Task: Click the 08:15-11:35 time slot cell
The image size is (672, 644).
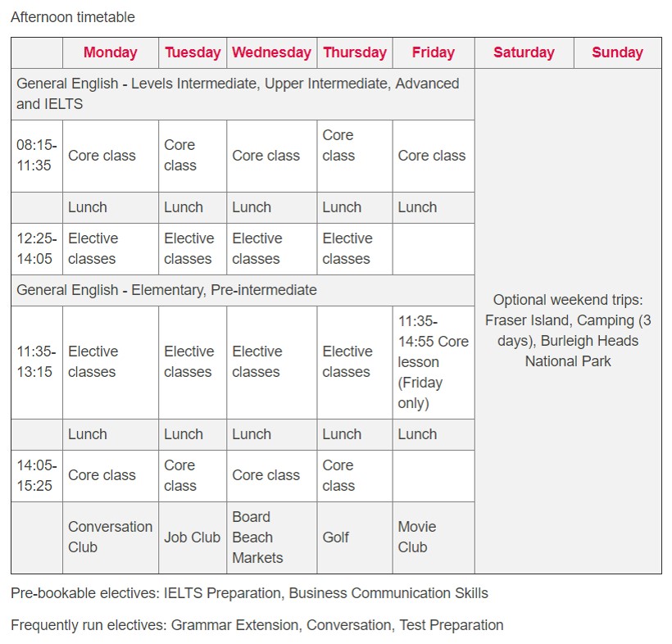Action: click(x=37, y=156)
